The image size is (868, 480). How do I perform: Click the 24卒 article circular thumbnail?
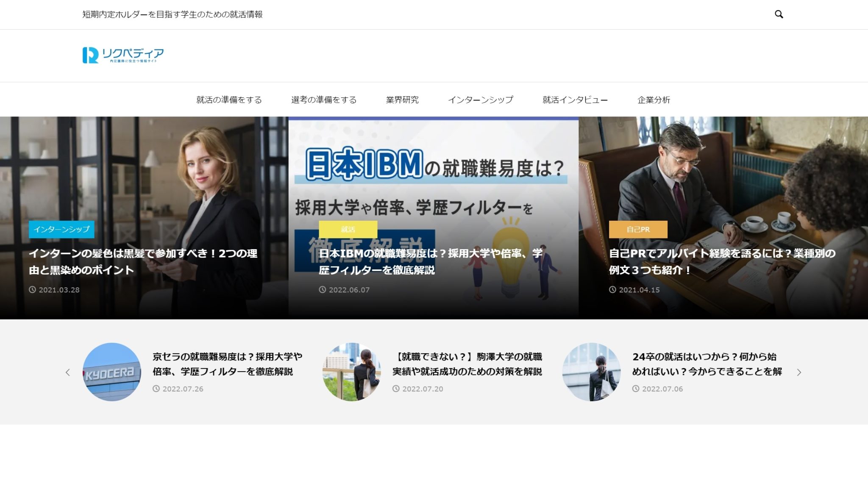coord(591,372)
